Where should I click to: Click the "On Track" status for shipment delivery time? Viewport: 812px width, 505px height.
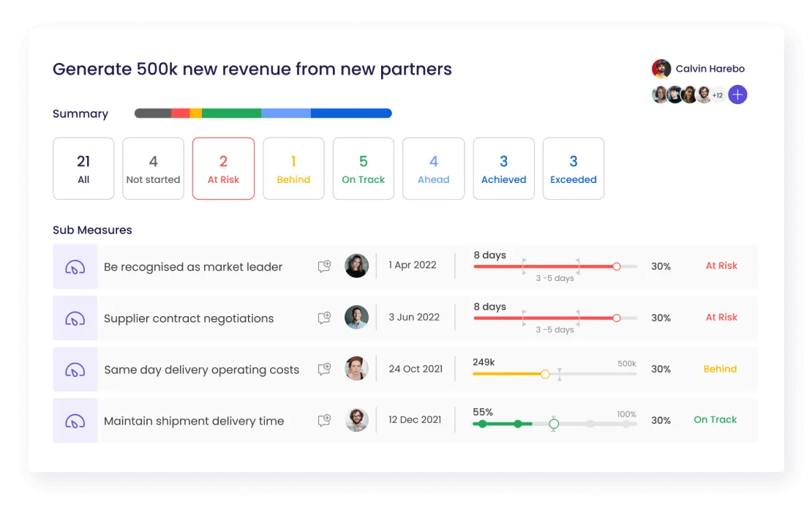pyautogui.click(x=715, y=419)
